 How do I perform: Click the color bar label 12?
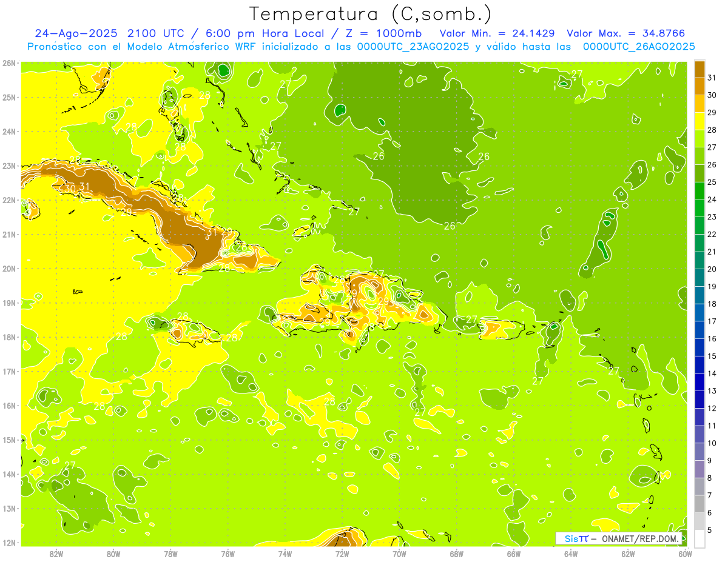(x=712, y=409)
